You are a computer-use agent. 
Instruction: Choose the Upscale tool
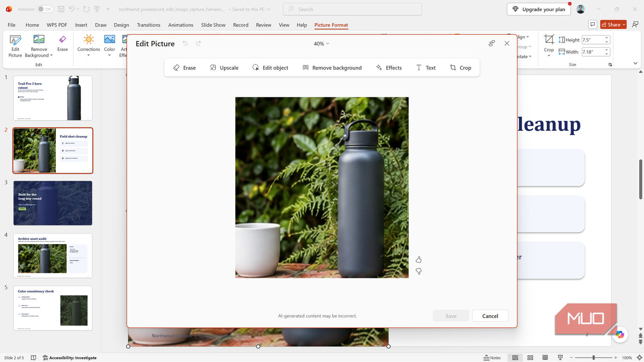coord(224,68)
